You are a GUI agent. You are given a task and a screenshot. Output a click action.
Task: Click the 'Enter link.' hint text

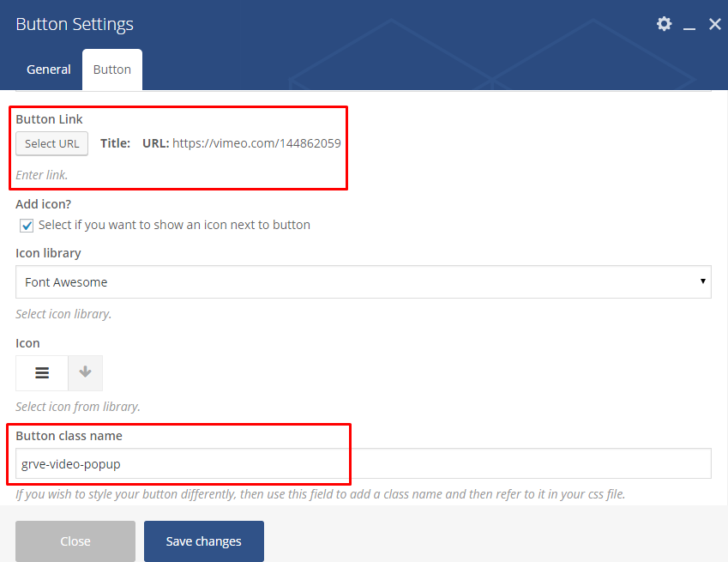pyautogui.click(x=42, y=175)
